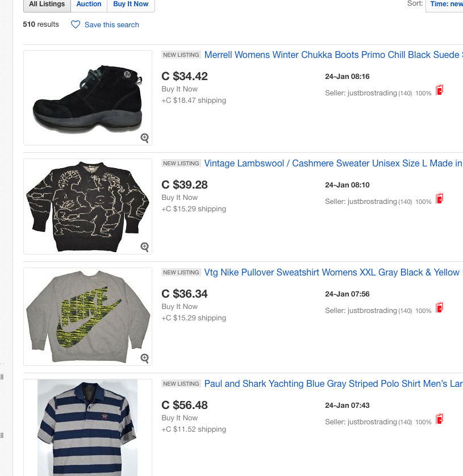Viewport: 463px width, 476px height.
Task: Click red seller badge on Paul and Shark listing
Action: point(439,419)
